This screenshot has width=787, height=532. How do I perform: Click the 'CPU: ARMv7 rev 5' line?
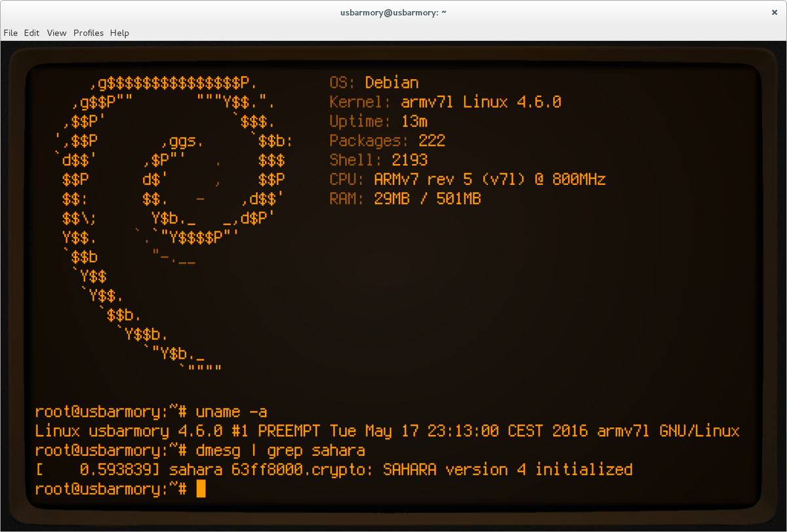[x=468, y=179]
